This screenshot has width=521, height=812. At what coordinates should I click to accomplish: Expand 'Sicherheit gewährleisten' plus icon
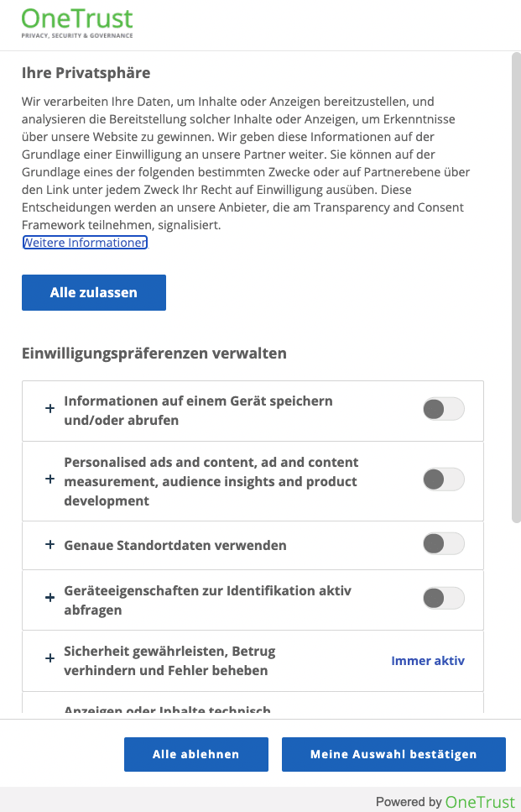coord(49,660)
